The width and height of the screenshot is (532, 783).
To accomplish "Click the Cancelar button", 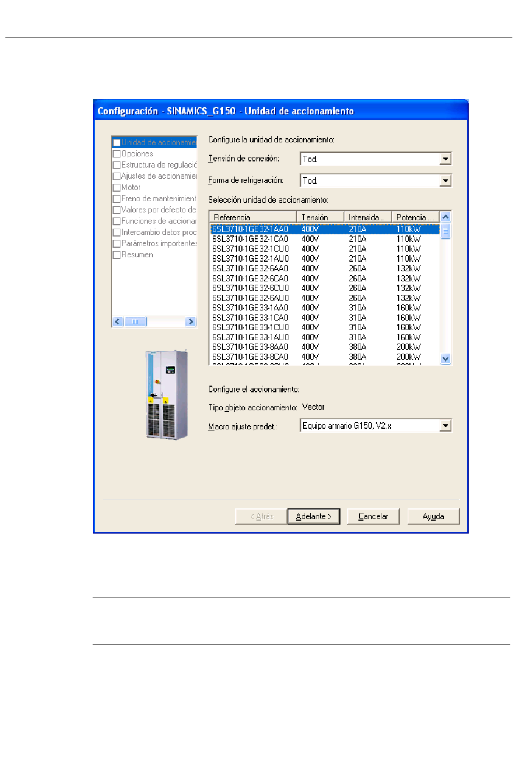I will coord(373,516).
